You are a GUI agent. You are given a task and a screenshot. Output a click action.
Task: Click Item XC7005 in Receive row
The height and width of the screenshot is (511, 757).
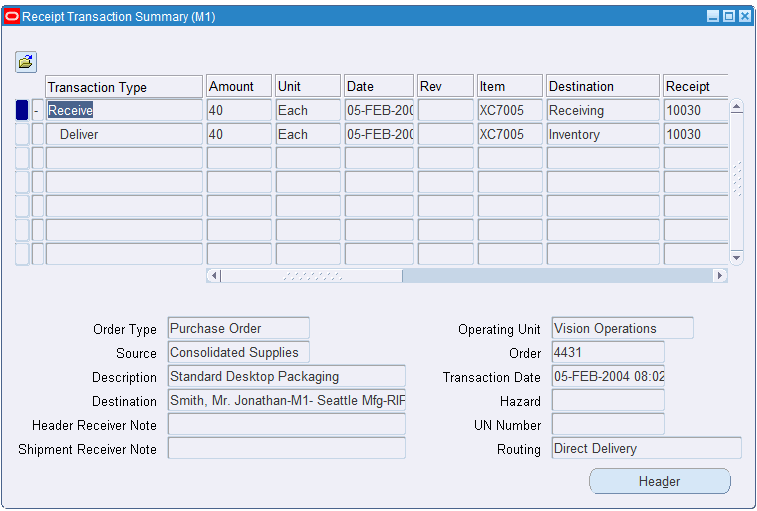(510, 111)
